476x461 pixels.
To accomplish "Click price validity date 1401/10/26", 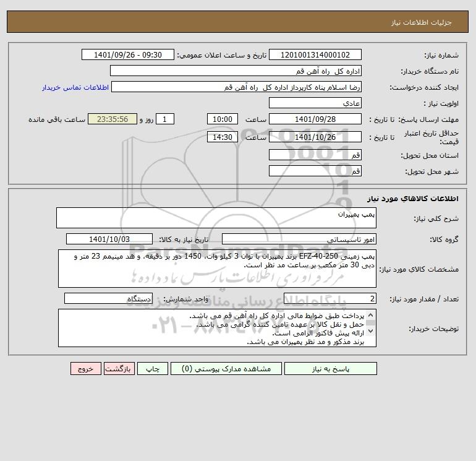I will pyautogui.click(x=315, y=137).
